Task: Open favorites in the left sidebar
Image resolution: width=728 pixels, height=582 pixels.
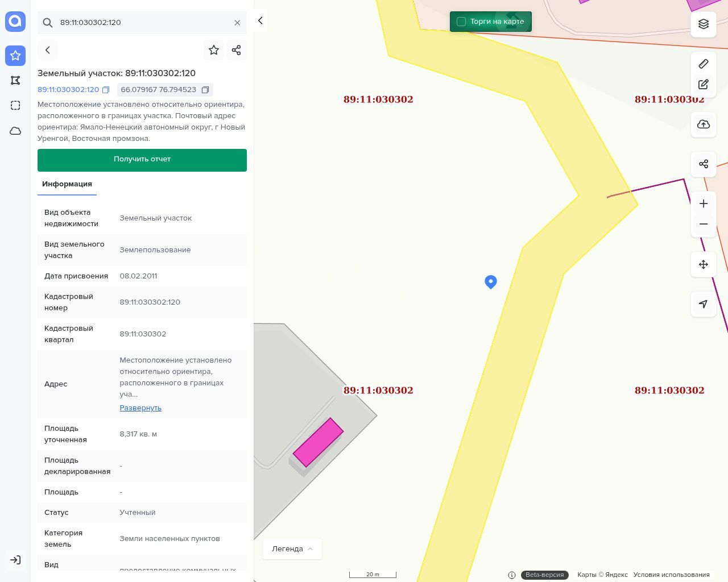Action: (15, 55)
